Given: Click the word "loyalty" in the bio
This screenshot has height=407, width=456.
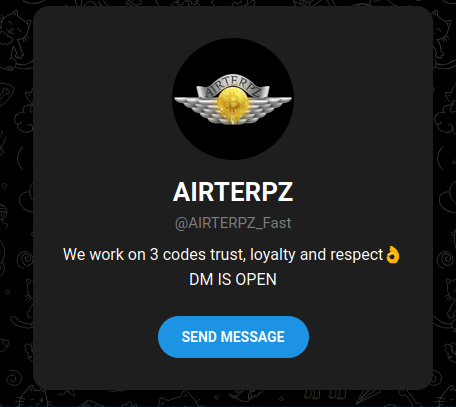Looking at the screenshot, I should (x=273, y=255).
